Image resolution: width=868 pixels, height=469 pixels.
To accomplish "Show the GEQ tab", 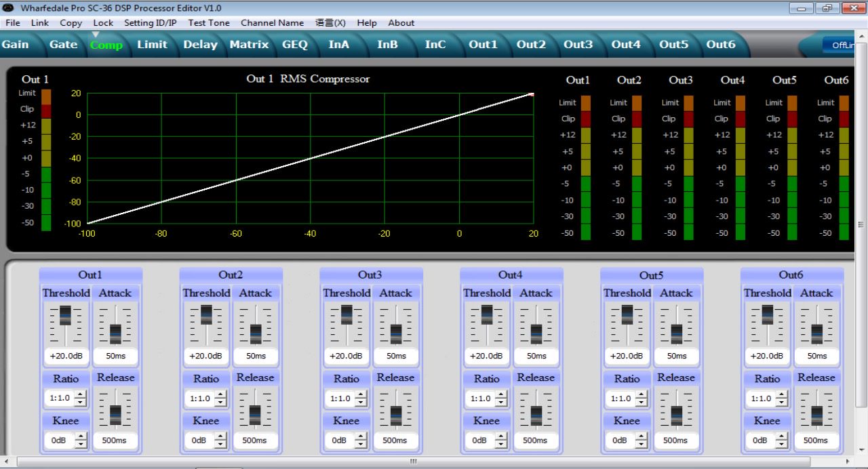I will (x=295, y=44).
